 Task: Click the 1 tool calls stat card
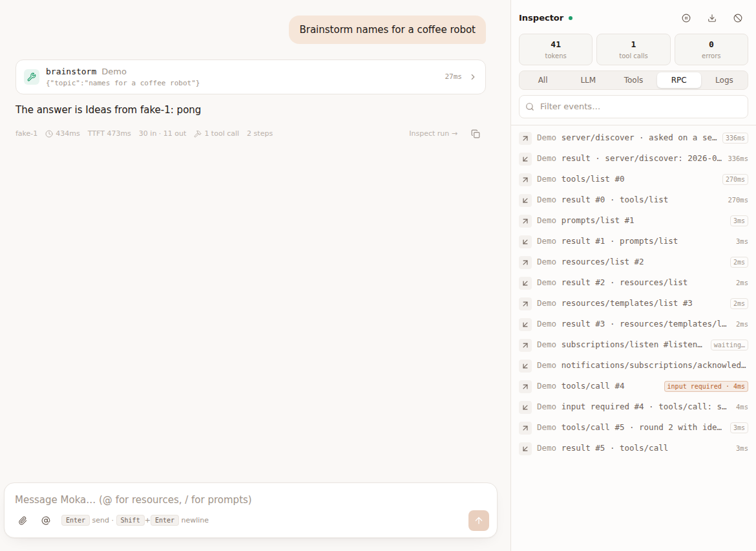tap(633, 49)
